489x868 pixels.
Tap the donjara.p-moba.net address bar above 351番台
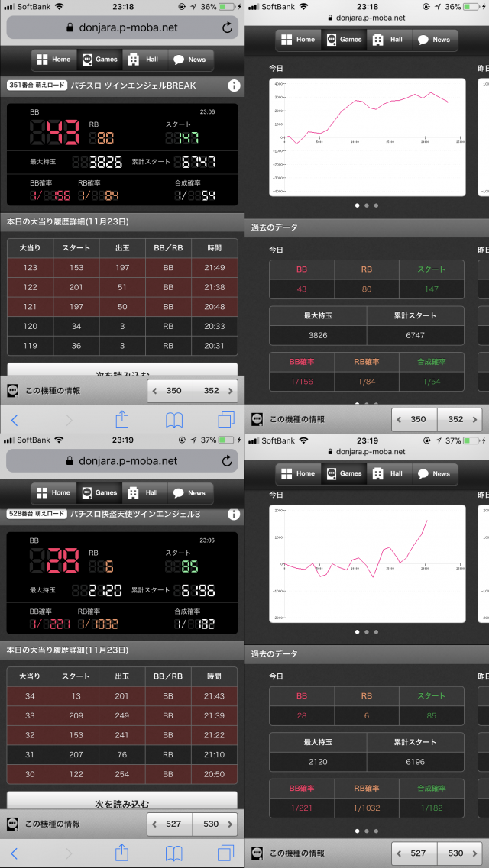122,27
